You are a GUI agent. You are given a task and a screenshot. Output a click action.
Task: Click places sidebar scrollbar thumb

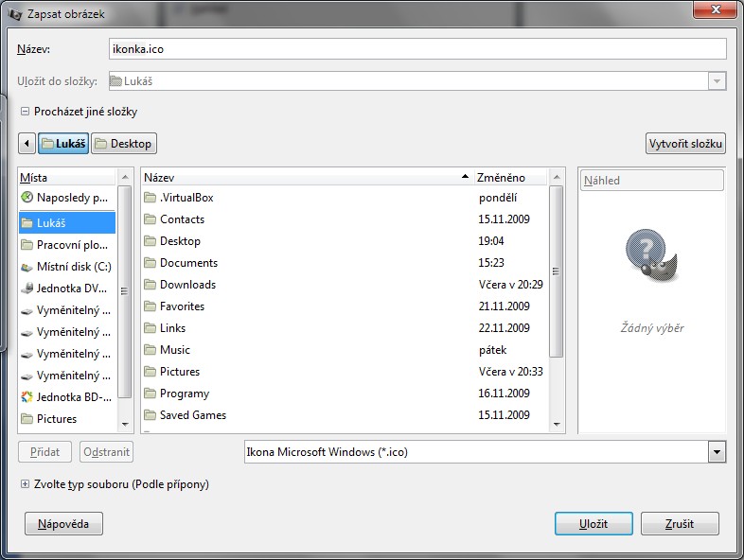click(125, 291)
